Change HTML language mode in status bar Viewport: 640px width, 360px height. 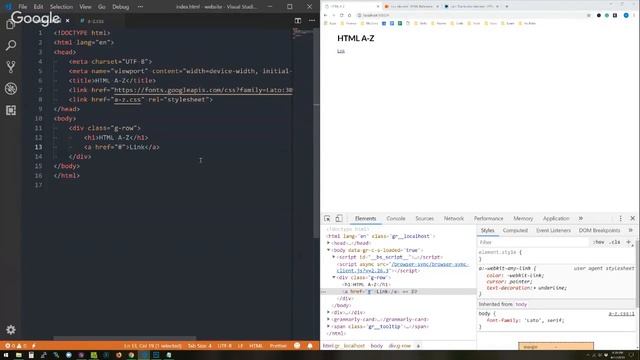click(256, 346)
